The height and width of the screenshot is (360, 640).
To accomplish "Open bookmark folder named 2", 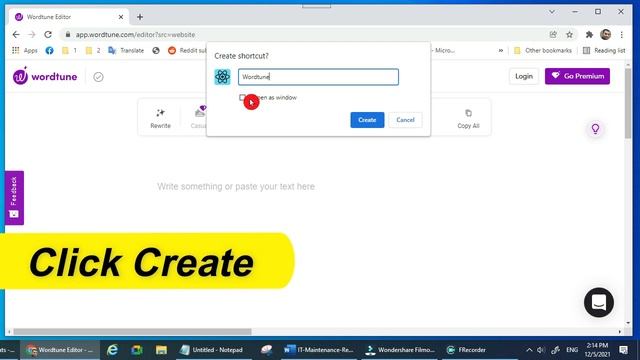I will 93,50.
